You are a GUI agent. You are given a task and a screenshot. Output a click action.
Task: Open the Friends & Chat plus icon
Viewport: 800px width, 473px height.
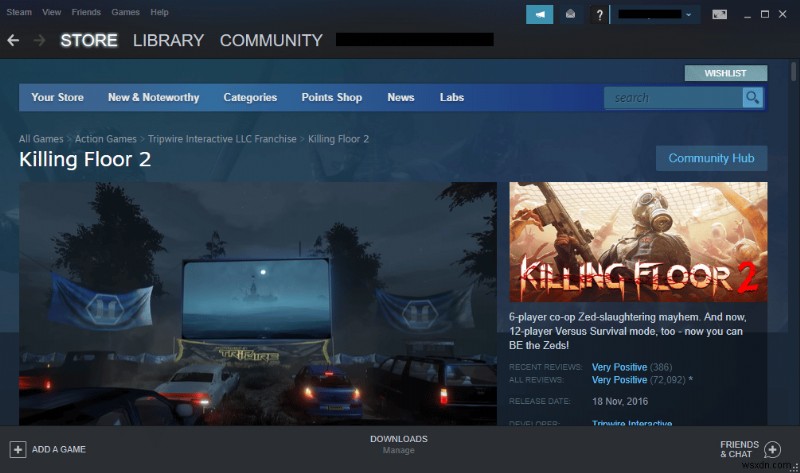772,450
